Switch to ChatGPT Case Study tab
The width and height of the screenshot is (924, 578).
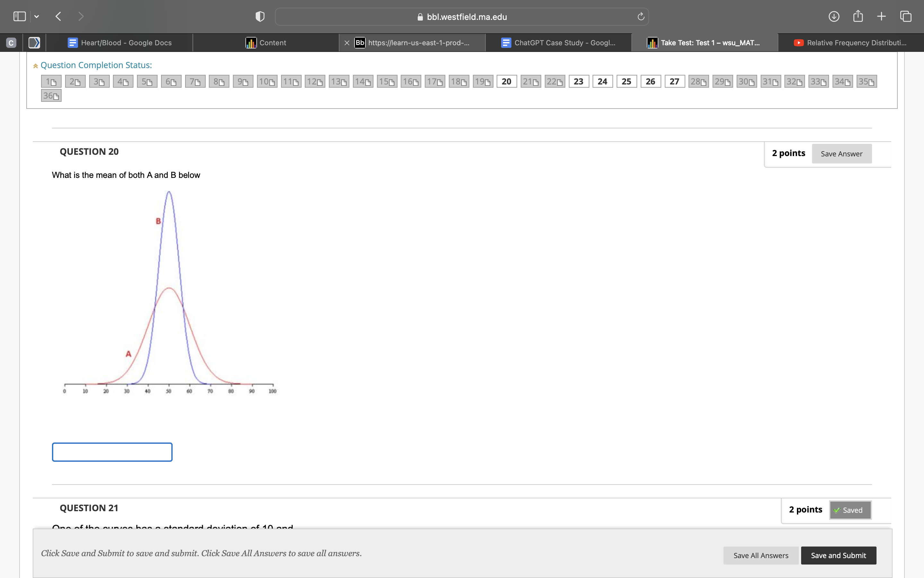(x=558, y=43)
